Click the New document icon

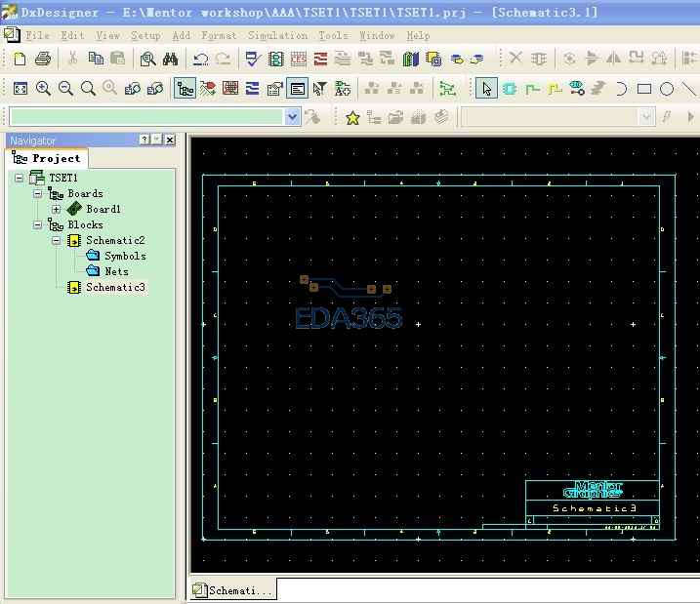click(20, 60)
